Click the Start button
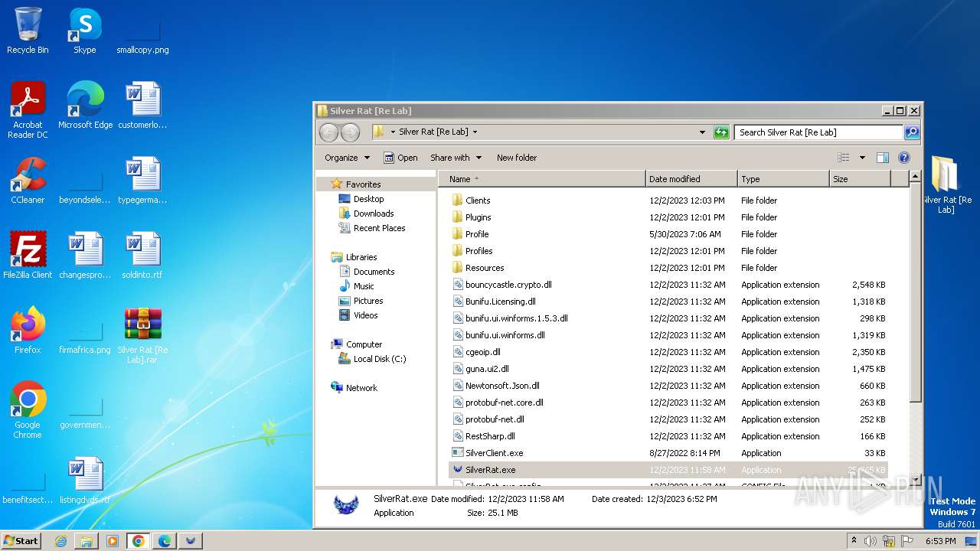980x551 pixels. [x=21, y=541]
